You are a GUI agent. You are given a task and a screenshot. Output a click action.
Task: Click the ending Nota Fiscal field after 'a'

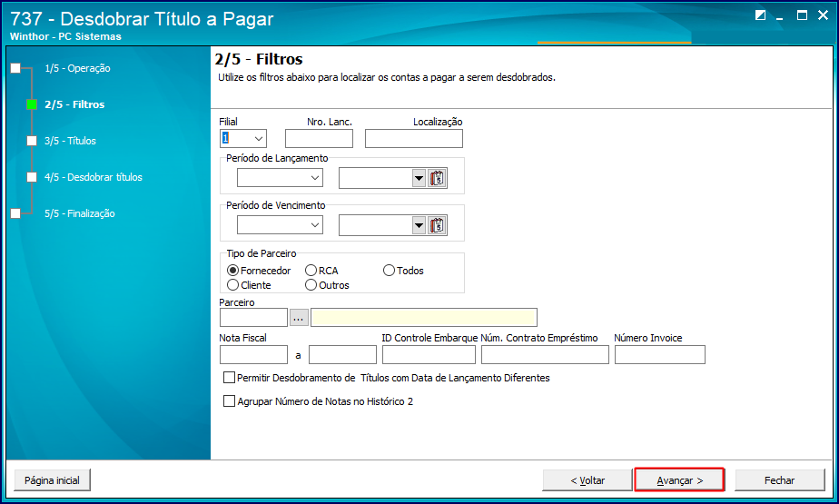click(x=342, y=355)
